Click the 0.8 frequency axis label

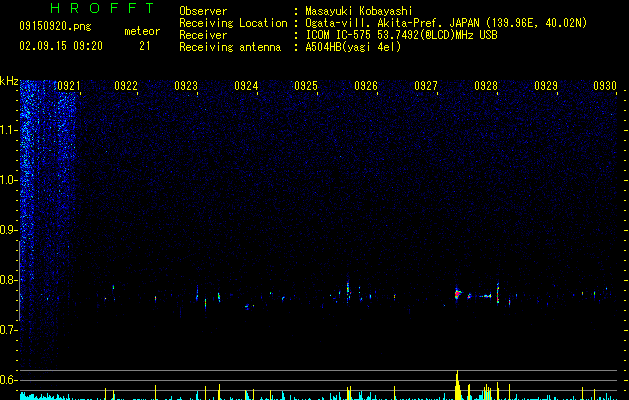(8, 280)
